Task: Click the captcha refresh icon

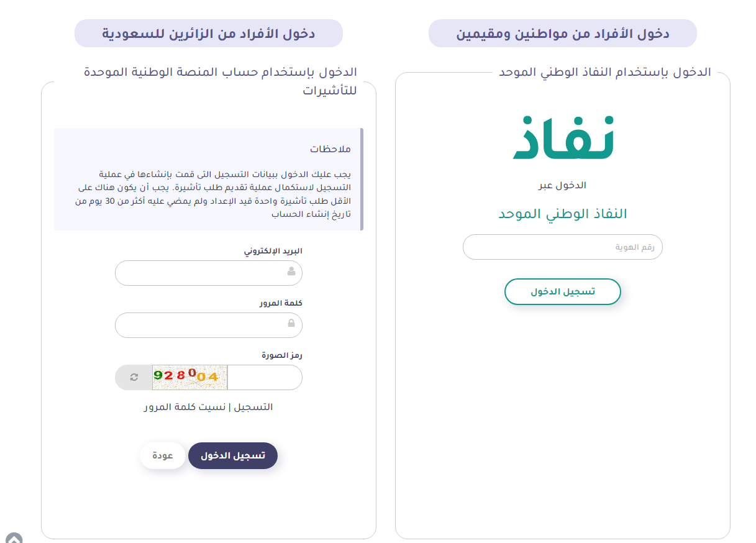Action: tap(134, 377)
